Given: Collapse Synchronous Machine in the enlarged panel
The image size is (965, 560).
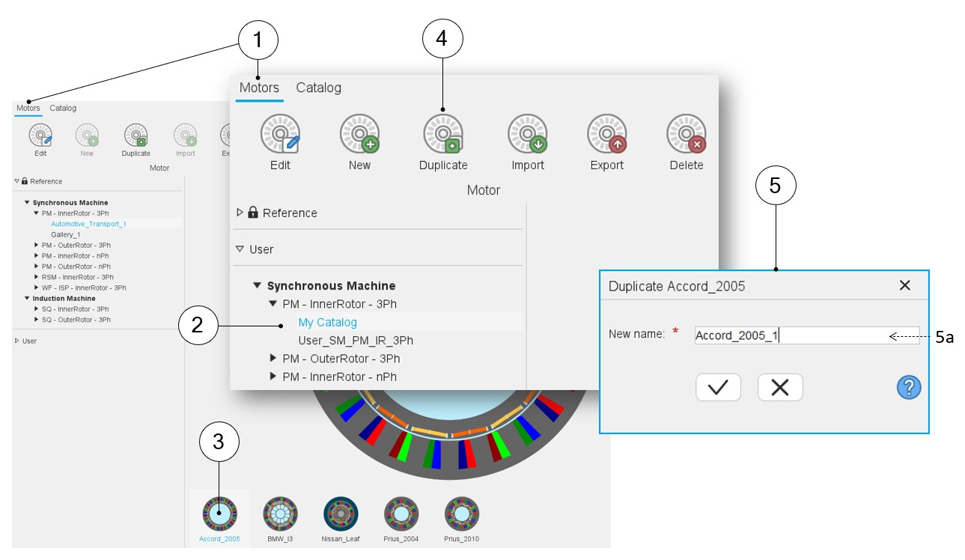Looking at the screenshot, I should [x=258, y=286].
